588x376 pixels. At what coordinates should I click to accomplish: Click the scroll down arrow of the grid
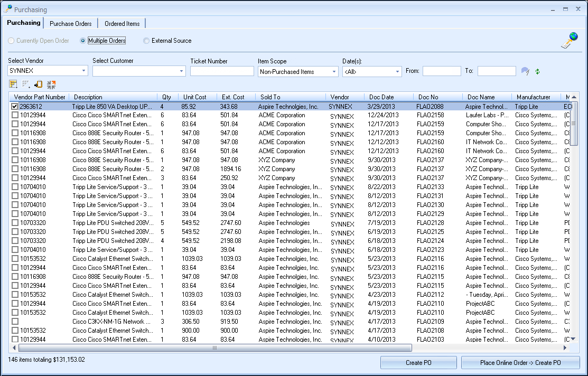573,339
